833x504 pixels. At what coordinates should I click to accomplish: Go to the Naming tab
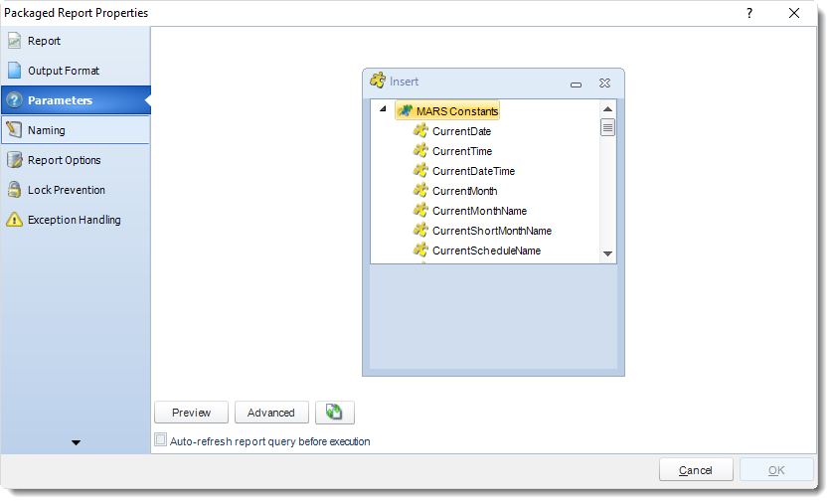tap(76, 130)
